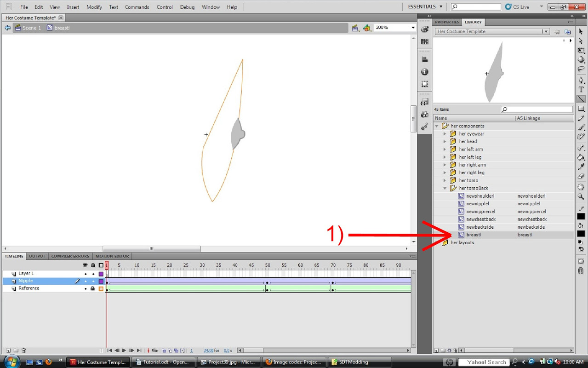Select the Lasso tool

(x=581, y=69)
